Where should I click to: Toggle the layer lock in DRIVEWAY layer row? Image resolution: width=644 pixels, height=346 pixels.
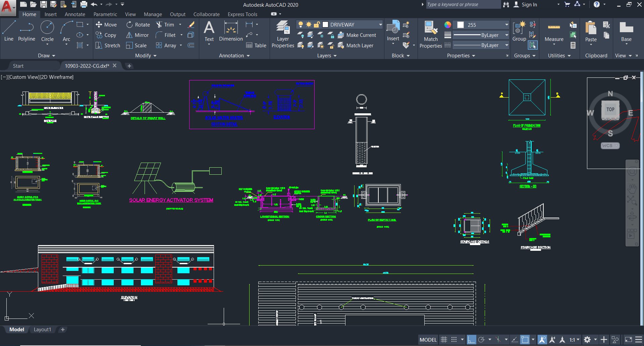[317, 24]
